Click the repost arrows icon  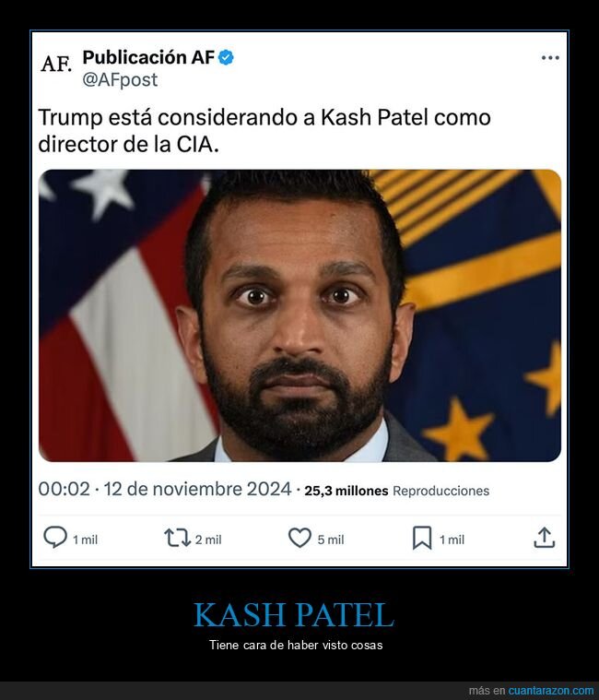tap(177, 538)
